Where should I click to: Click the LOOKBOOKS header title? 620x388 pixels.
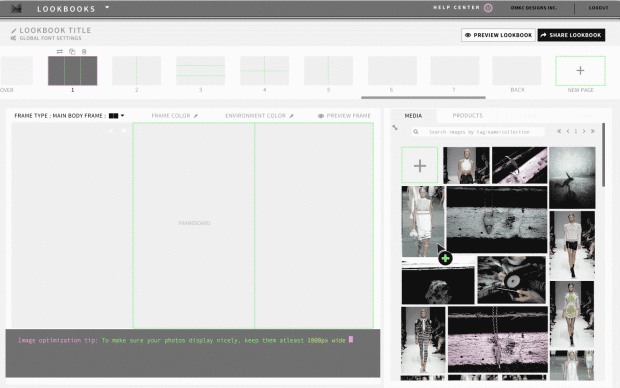click(x=66, y=9)
